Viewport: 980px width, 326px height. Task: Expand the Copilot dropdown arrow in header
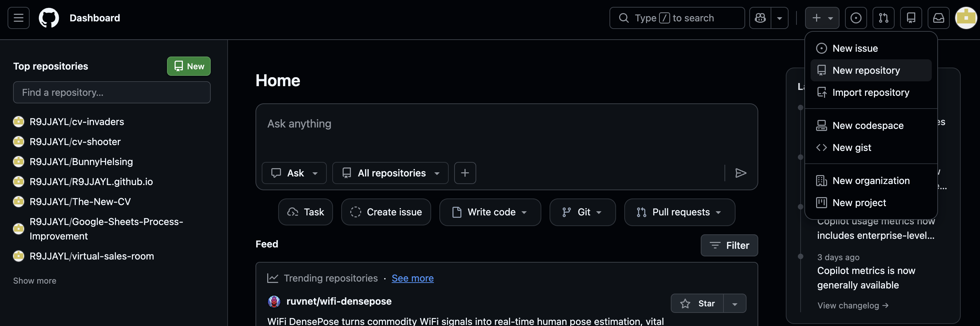[780, 18]
